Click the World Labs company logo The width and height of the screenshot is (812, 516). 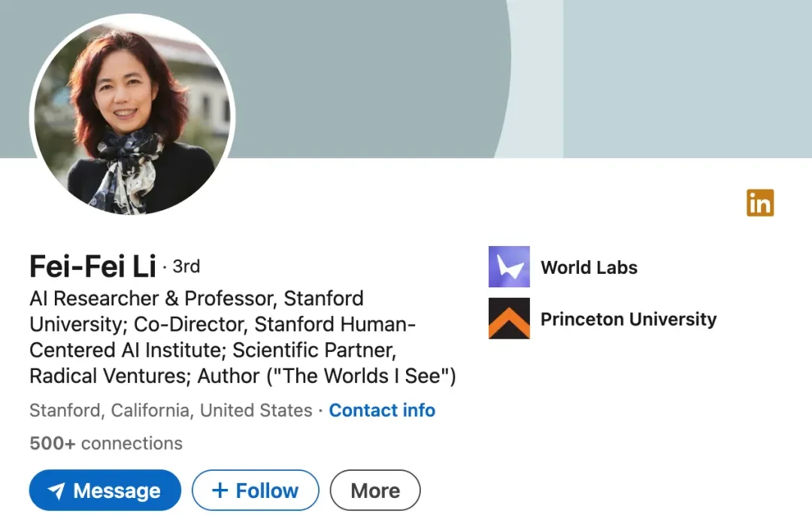(509, 267)
